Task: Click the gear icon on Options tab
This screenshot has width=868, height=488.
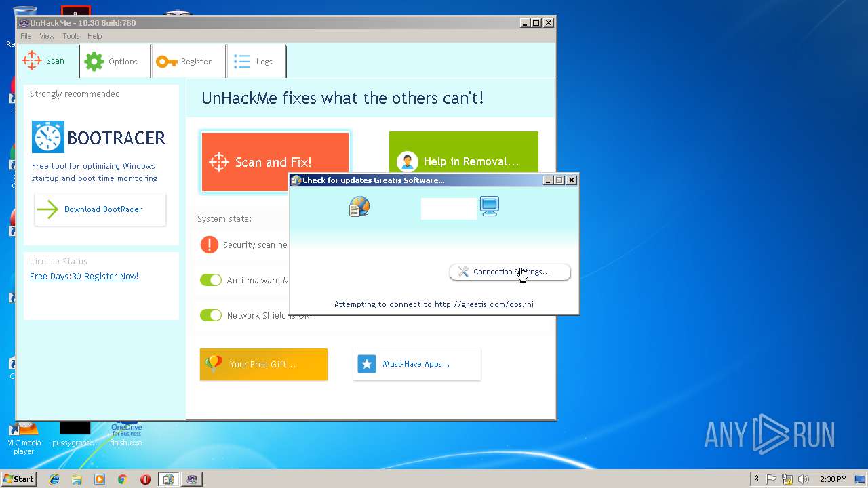Action: (94, 62)
